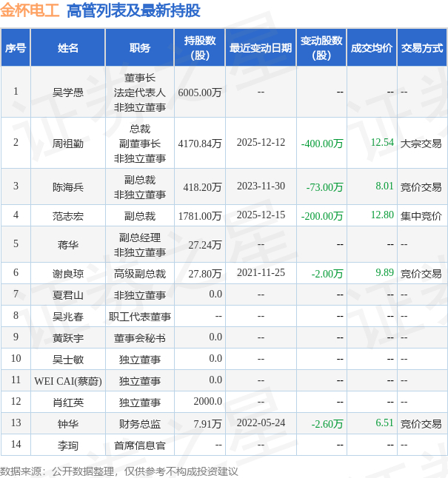The height and width of the screenshot is (478, 448).
Task: Select the name 吴兆春
Action: [x=67, y=316]
